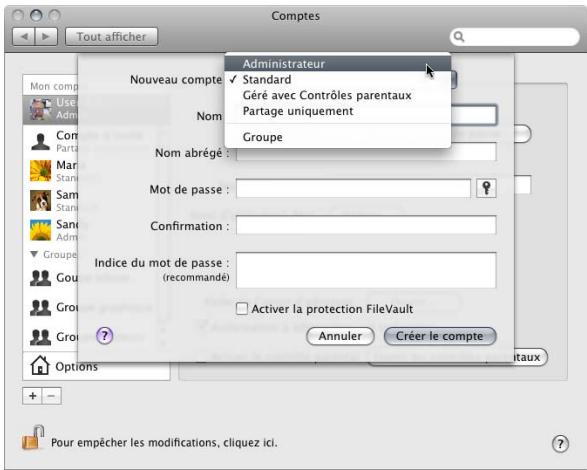The height and width of the screenshot is (470, 587).
Task: Remove the account with the minus button
Action: tap(52, 396)
